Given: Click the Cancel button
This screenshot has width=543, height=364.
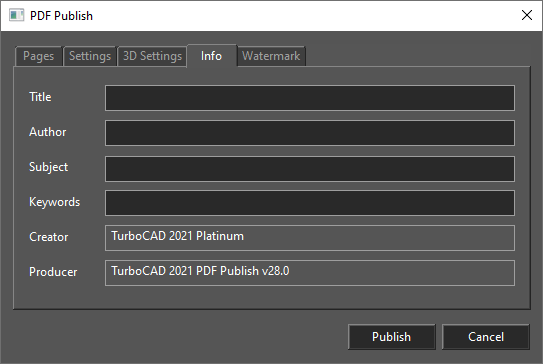Looking at the screenshot, I should pyautogui.click(x=486, y=337).
